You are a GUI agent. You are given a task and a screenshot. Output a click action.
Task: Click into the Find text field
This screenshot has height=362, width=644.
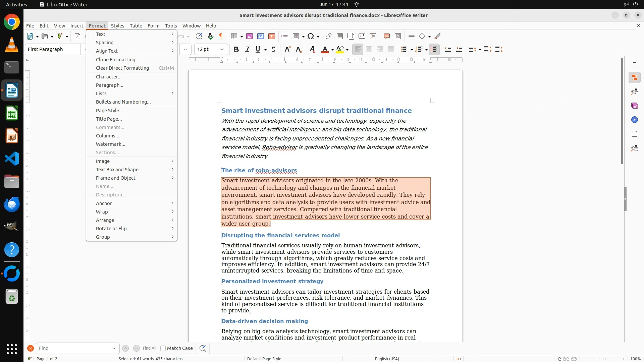72,348
